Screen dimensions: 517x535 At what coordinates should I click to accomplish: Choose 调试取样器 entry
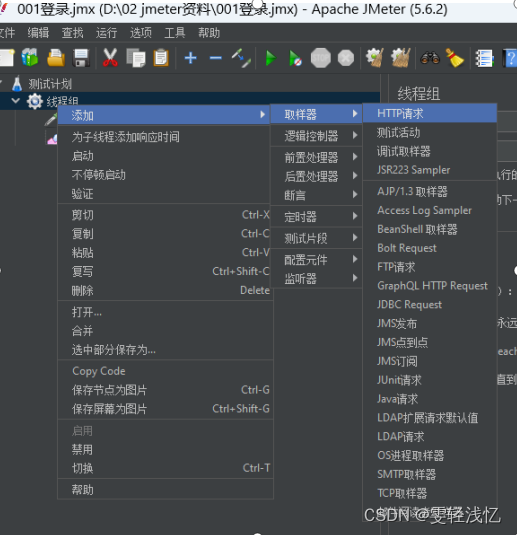(430, 151)
